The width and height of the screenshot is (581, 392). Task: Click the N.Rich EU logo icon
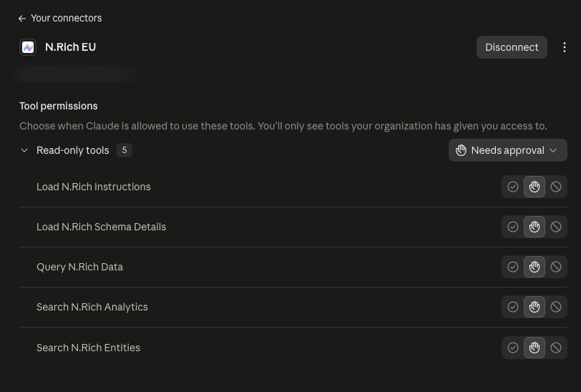(x=28, y=47)
